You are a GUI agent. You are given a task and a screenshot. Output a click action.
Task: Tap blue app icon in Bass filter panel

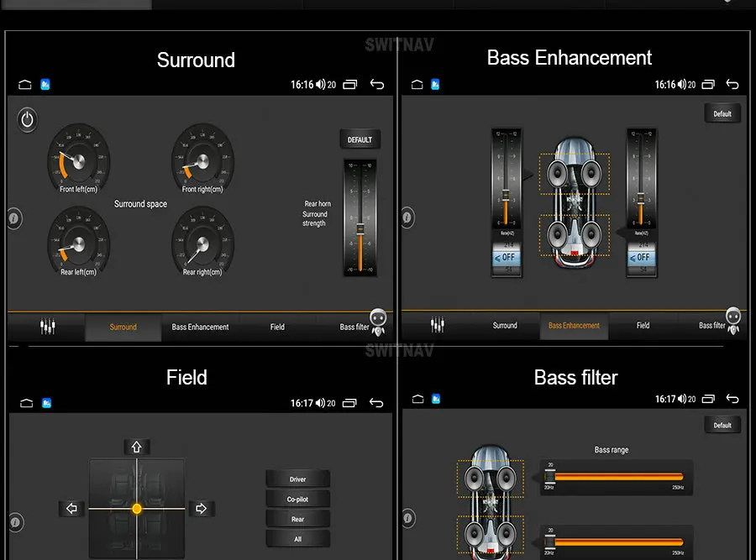[x=436, y=399]
